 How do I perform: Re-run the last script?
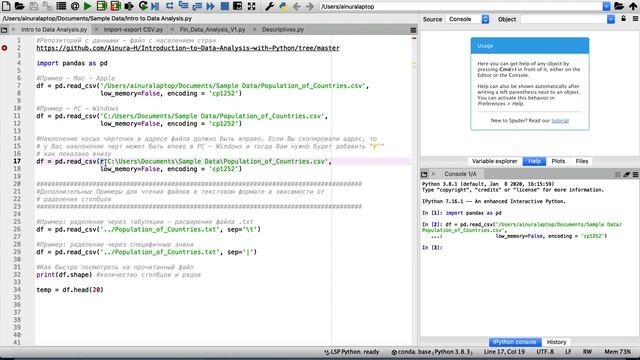tap(143, 6)
